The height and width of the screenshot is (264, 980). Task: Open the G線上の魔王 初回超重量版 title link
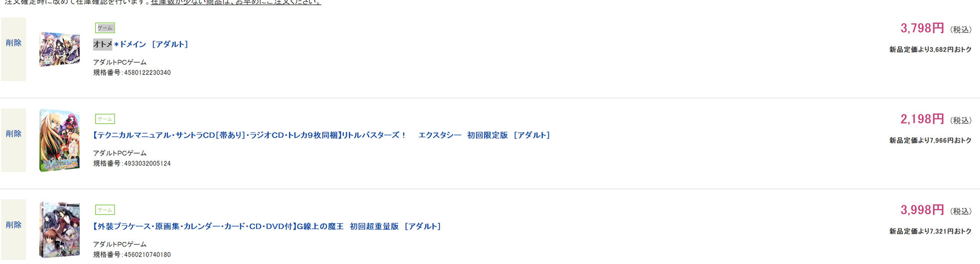coord(267,226)
